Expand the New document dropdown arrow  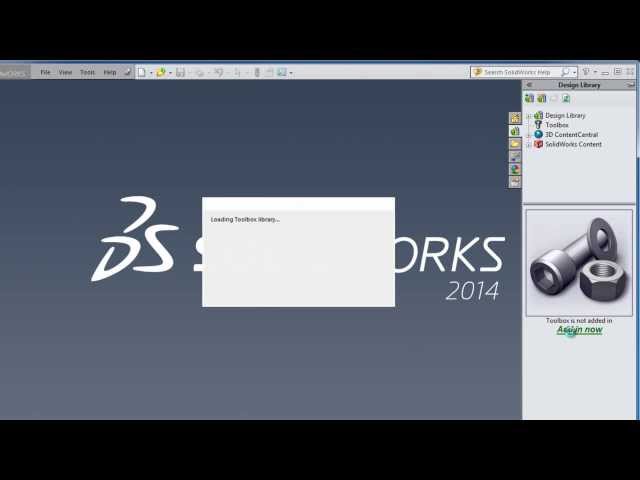pos(151,73)
